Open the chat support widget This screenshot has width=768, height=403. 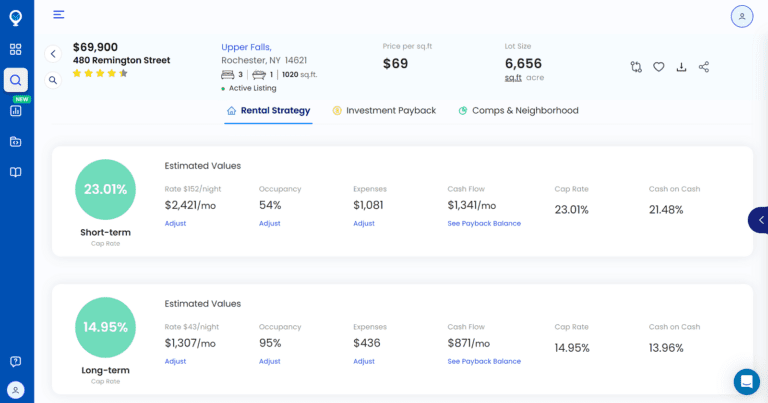click(x=746, y=381)
